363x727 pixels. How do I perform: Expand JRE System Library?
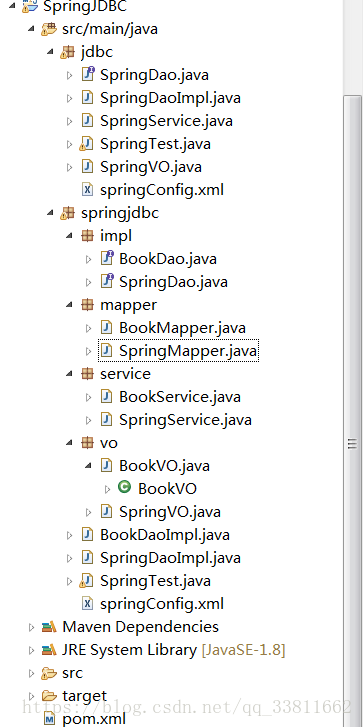pyautogui.click(x=31, y=650)
